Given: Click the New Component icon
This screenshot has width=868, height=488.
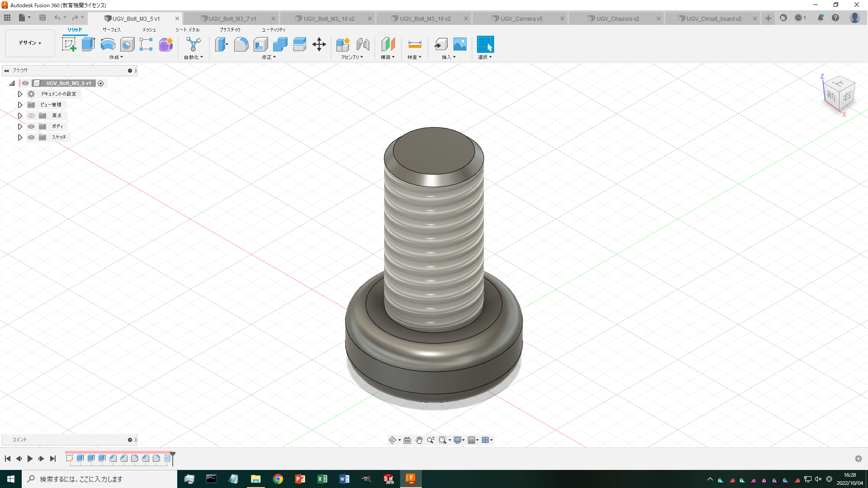Looking at the screenshot, I should pos(343,44).
